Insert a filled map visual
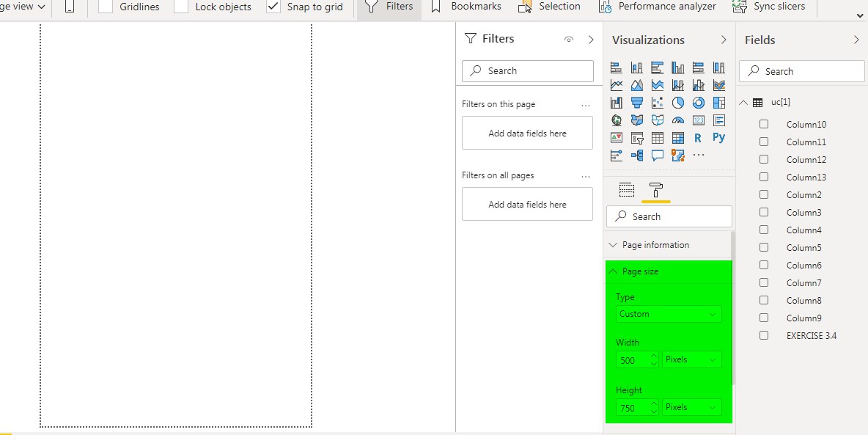Screen dimensions: 868x435 pyautogui.click(x=636, y=120)
